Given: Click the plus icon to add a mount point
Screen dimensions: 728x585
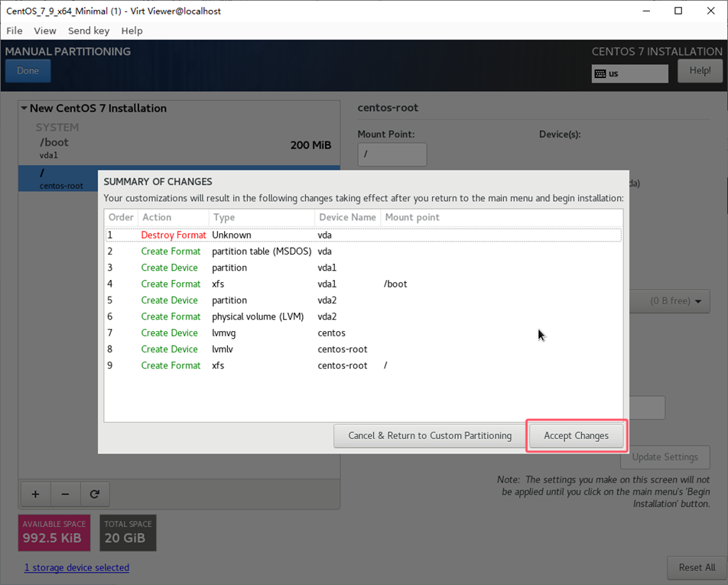Looking at the screenshot, I should 35,494.
